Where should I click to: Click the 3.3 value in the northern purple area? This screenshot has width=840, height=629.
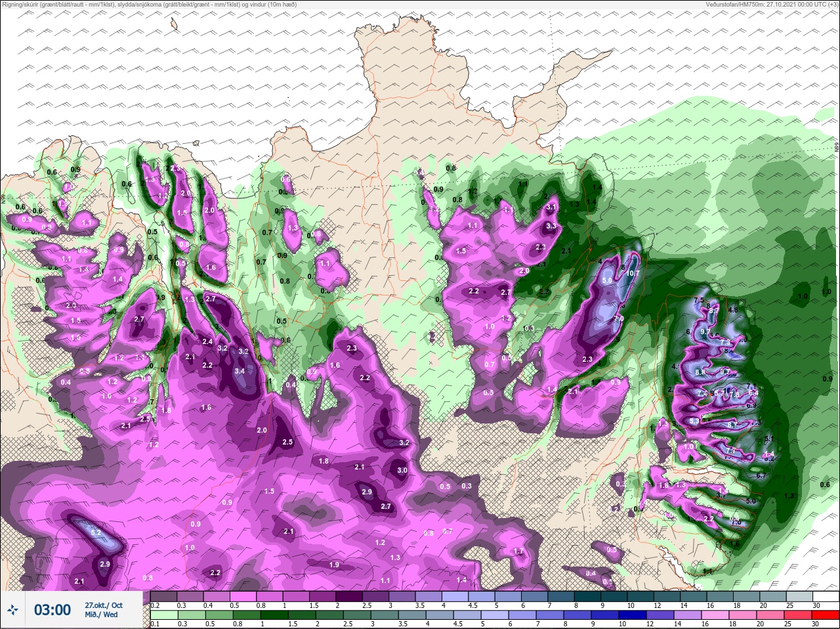pyautogui.click(x=551, y=226)
